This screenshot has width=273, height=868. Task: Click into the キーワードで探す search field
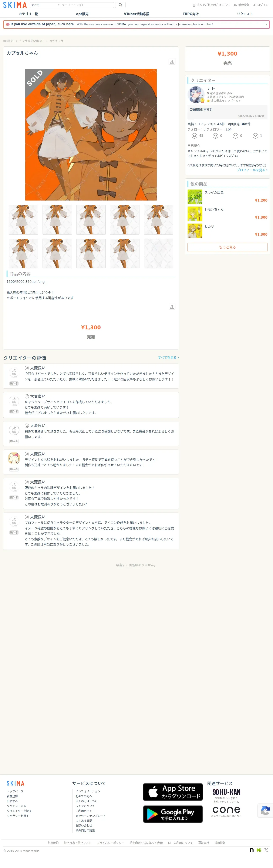click(x=87, y=5)
